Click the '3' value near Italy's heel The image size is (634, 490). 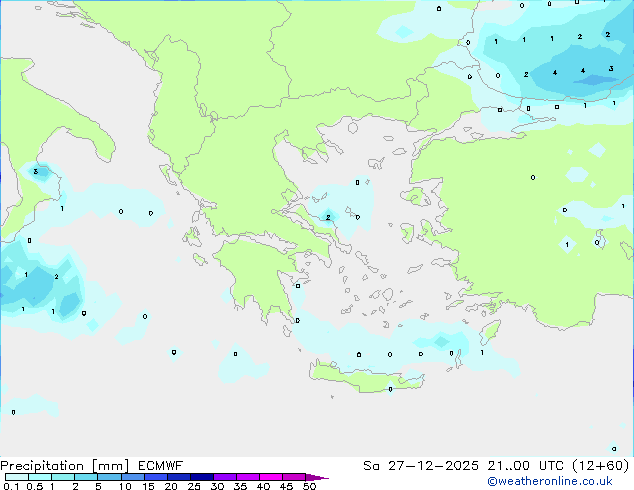click(36, 172)
